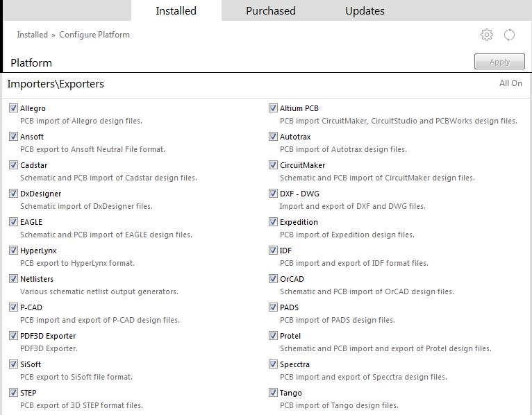Disable the STEP exporter checkbox
This screenshot has height=415, width=532.
point(13,393)
